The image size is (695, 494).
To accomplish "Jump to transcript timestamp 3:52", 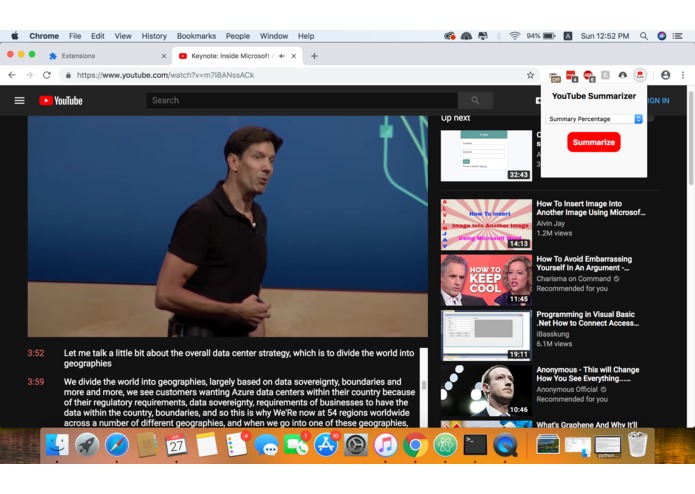I will 36,353.
